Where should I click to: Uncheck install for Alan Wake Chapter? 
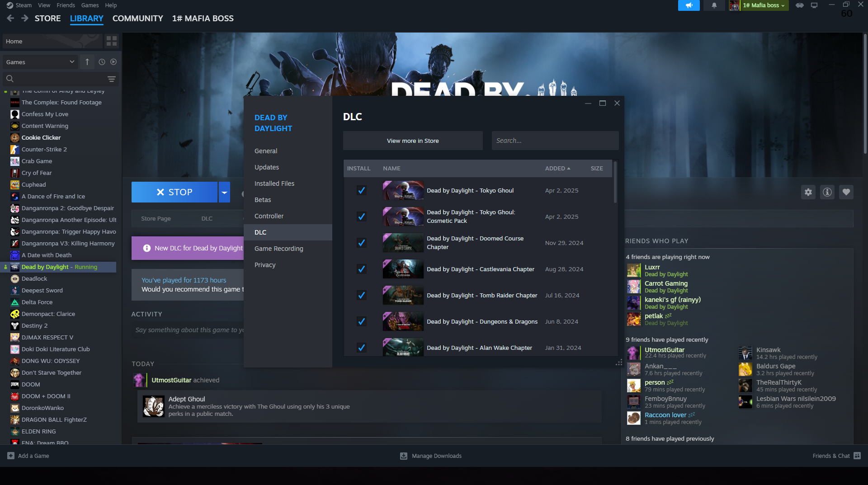(361, 348)
